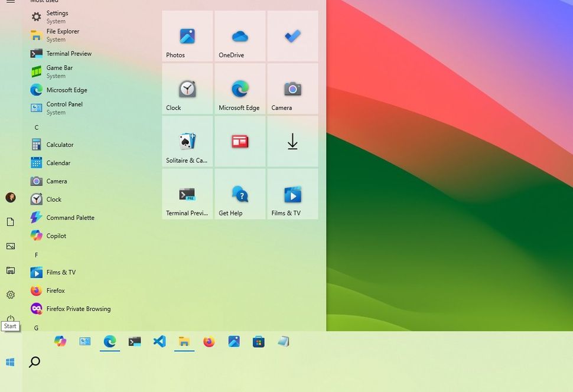Open the OneDrive tile

(x=239, y=36)
